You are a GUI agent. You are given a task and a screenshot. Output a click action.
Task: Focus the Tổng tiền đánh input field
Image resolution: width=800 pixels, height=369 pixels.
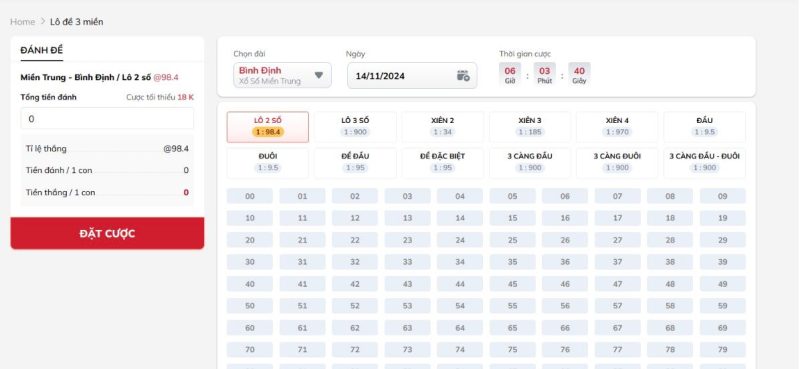pos(107,118)
